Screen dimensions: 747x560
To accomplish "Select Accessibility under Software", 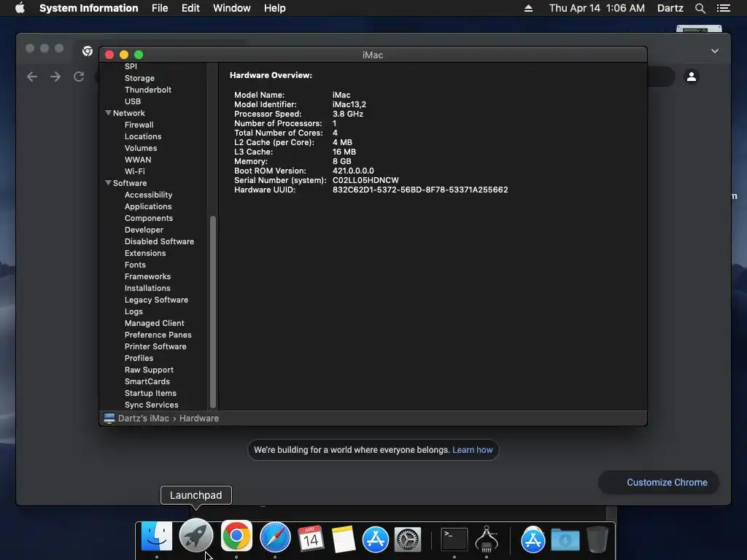I will click(x=148, y=195).
